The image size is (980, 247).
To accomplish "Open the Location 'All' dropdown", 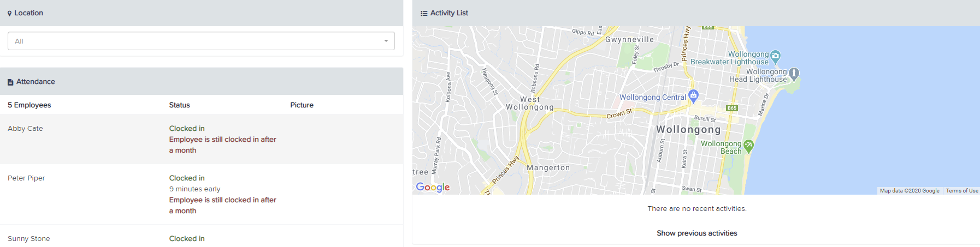I will tap(201, 41).
